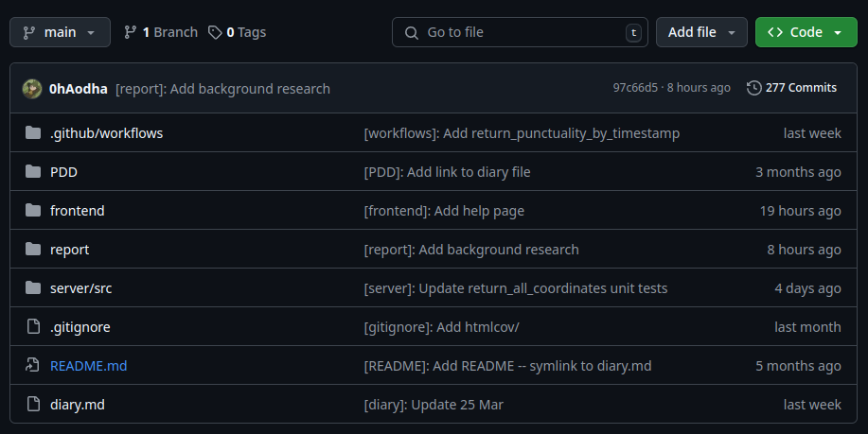Open the main branch selector dropdown

point(60,32)
